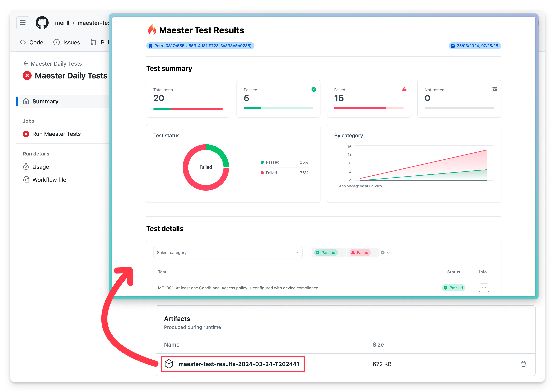Viewport: 555px width, 392px height.
Task: Clear all status filters
Action: 382,252
